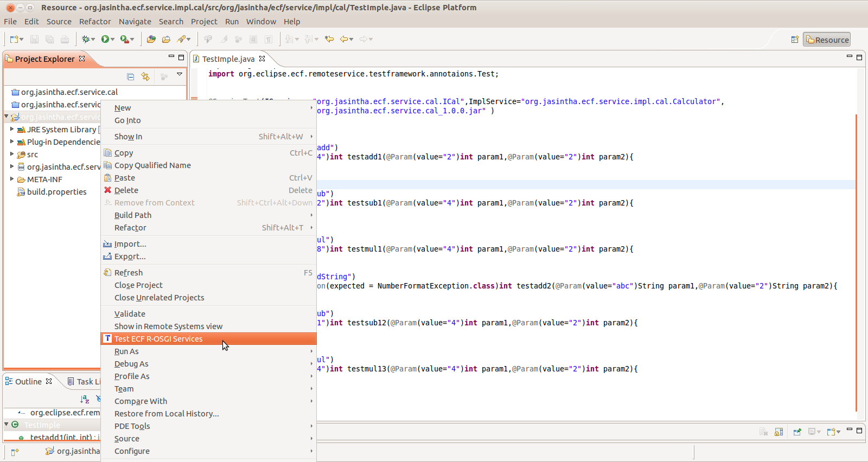Open the Project Explorer view menu arrow

pyautogui.click(x=179, y=74)
